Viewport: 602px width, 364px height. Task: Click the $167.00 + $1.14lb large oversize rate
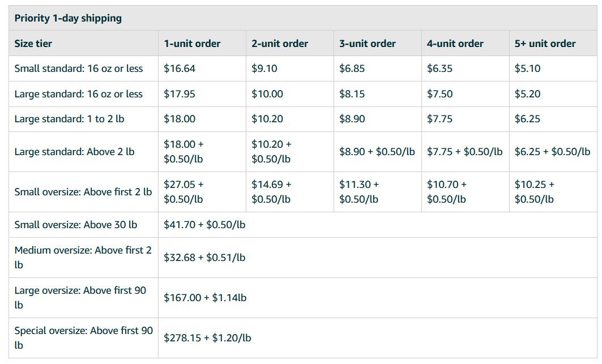point(205,298)
